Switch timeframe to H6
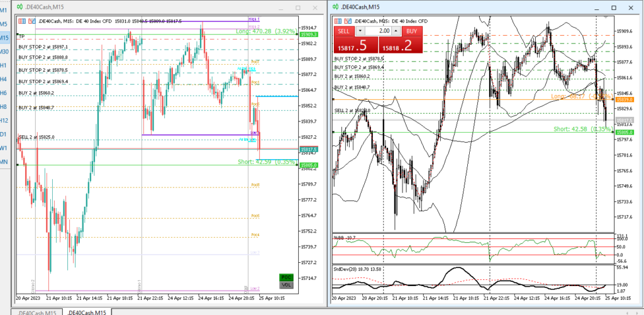 [4, 93]
